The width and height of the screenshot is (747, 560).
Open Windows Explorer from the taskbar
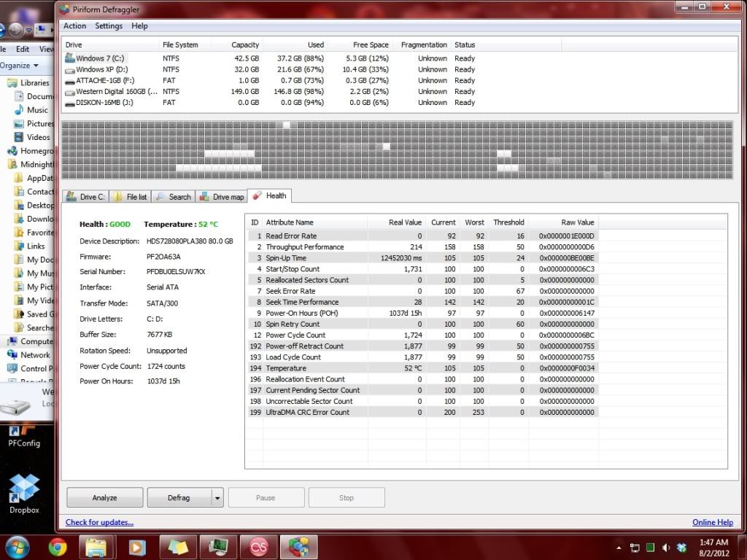[x=96, y=547]
